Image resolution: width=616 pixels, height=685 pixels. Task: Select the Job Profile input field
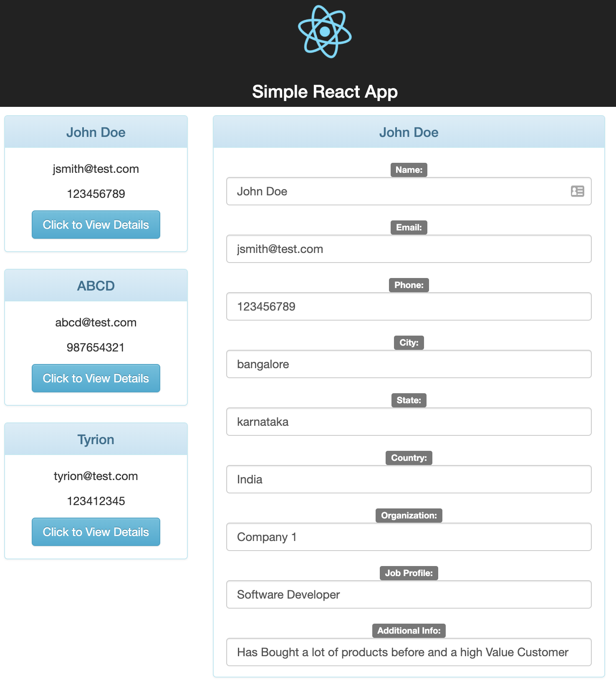[409, 594]
